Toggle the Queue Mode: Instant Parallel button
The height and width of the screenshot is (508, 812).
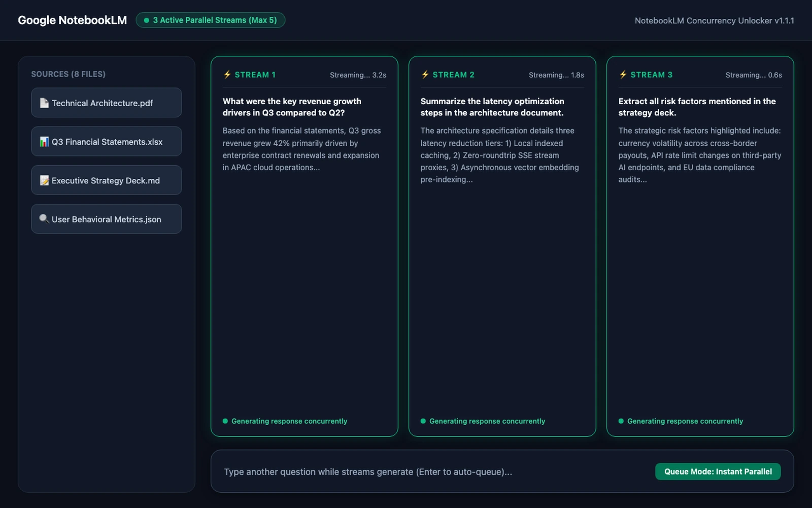(718, 471)
